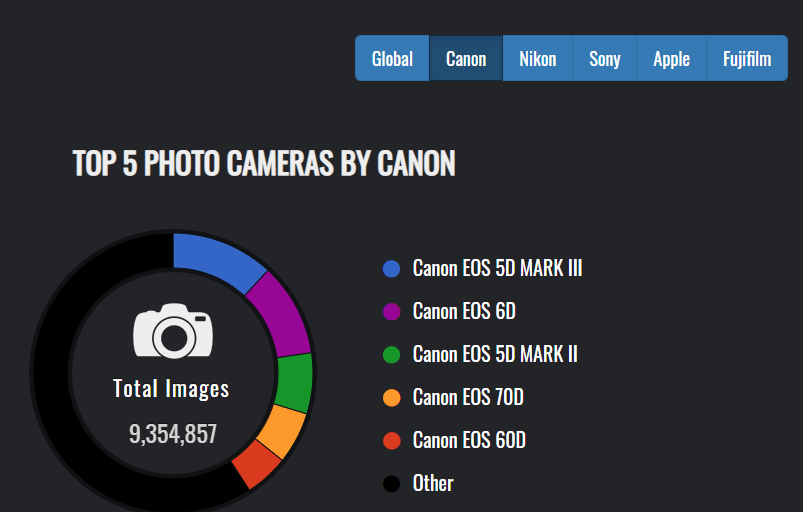803x512 pixels.
Task: Click the Canon EOS 5D MARK III legend label
Action: [497, 268]
